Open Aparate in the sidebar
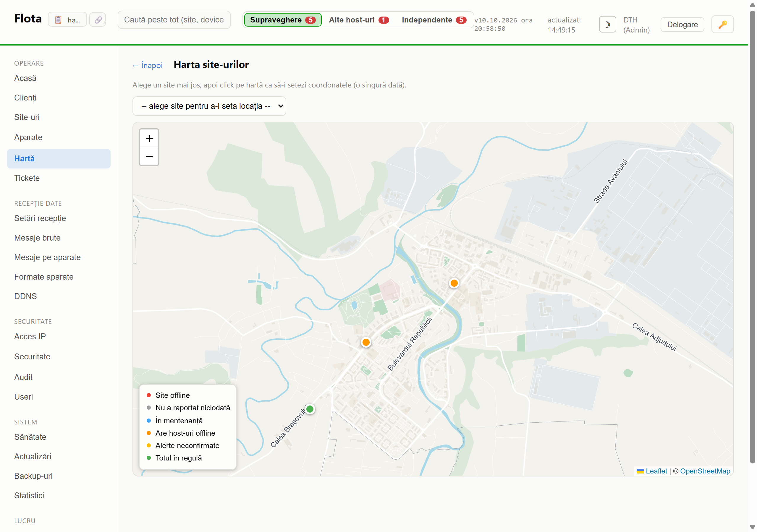The image size is (757, 532). click(x=59, y=137)
